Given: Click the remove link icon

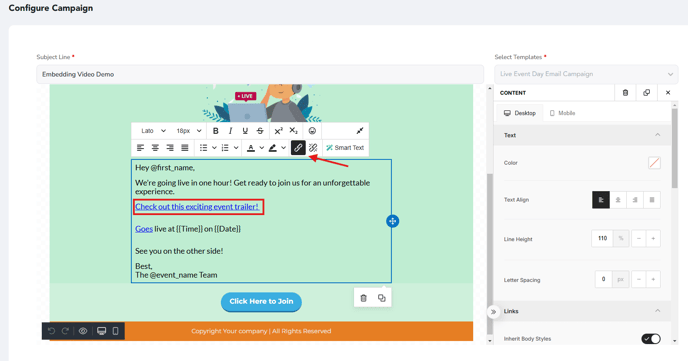Looking at the screenshot, I should pos(313,148).
